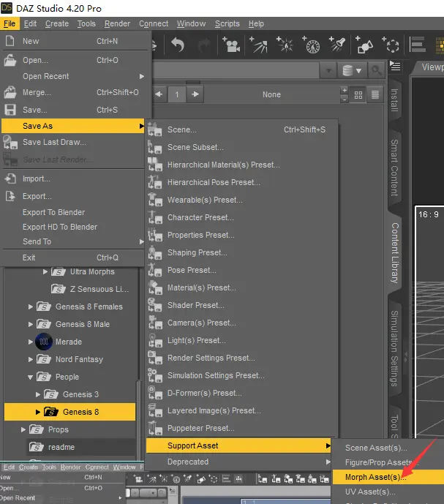Expand the Props folder
The image size is (444, 504).
(23, 429)
